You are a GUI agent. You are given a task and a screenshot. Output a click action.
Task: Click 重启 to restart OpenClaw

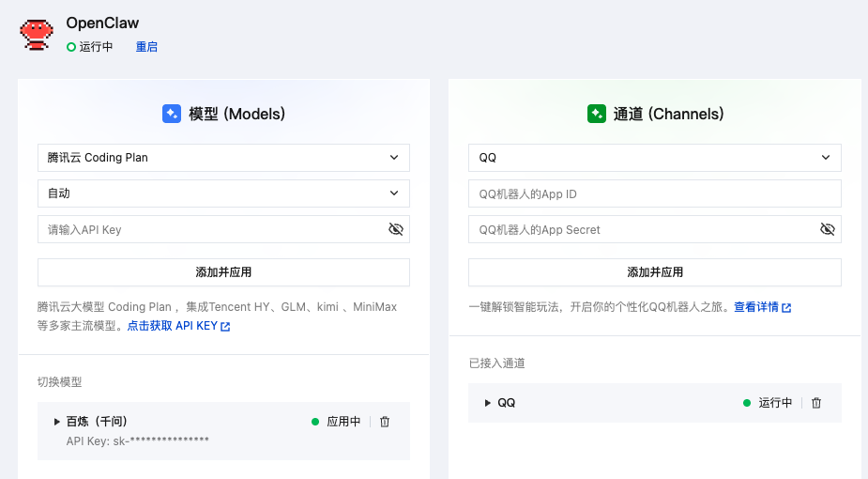click(x=146, y=47)
